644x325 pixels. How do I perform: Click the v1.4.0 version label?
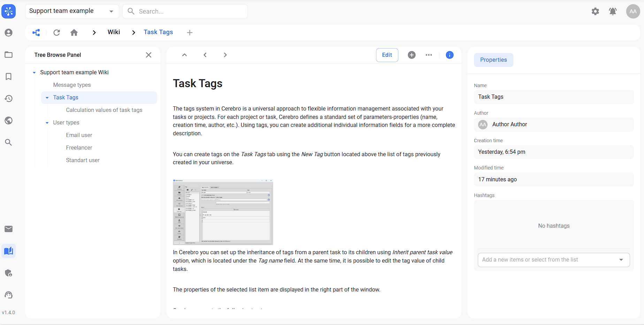click(x=9, y=312)
